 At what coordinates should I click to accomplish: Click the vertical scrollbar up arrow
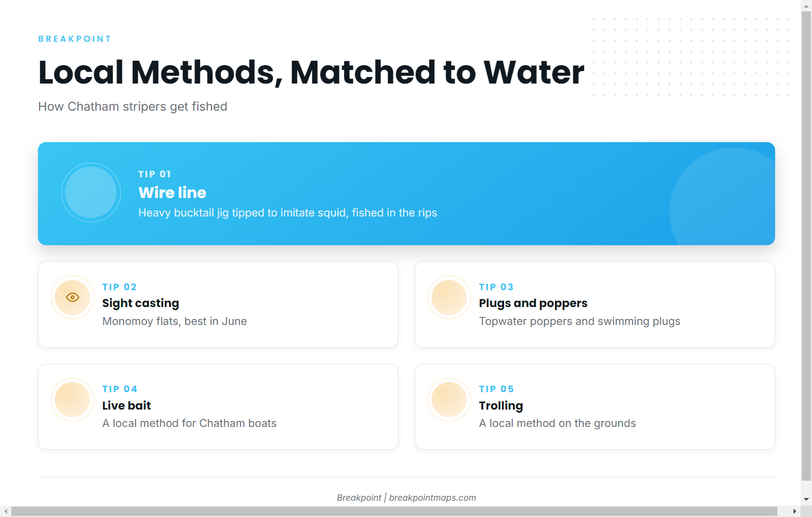tap(807, 5)
